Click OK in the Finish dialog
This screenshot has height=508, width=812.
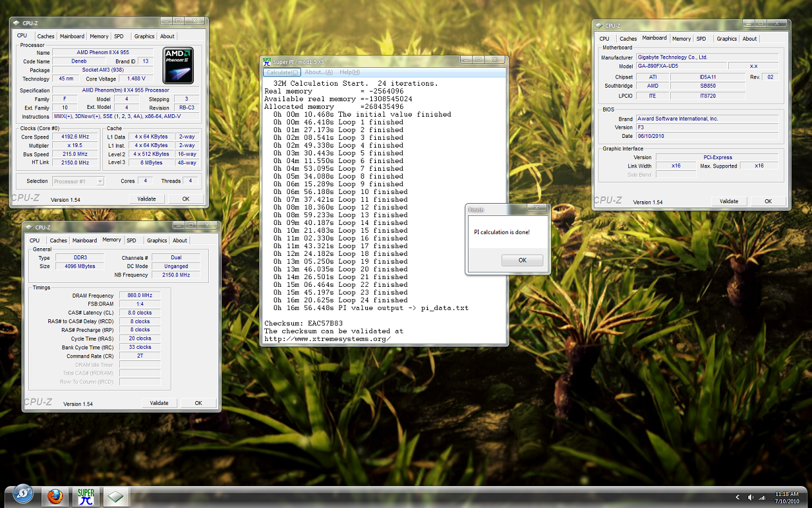[x=522, y=260]
